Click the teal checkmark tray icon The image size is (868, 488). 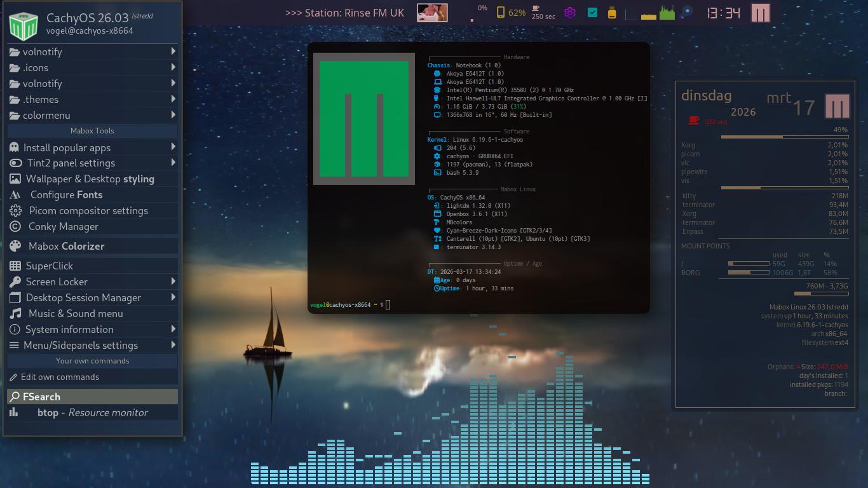click(592, 13)
